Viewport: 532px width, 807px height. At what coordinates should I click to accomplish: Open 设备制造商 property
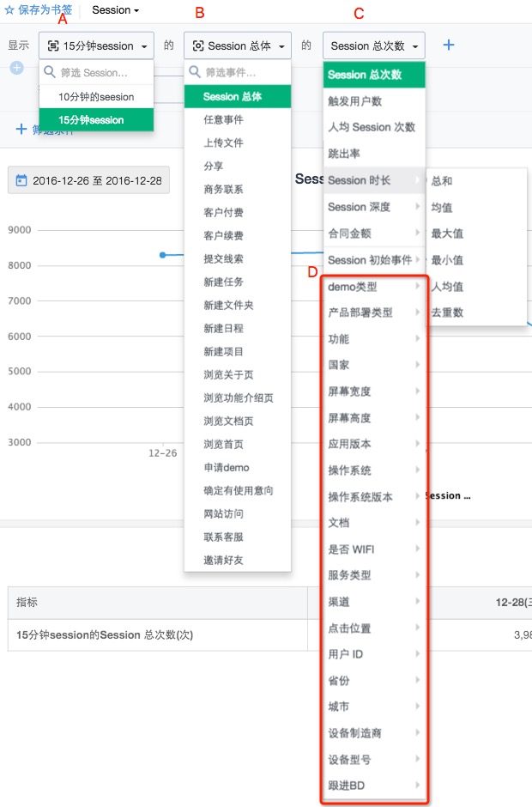(374, 733)
